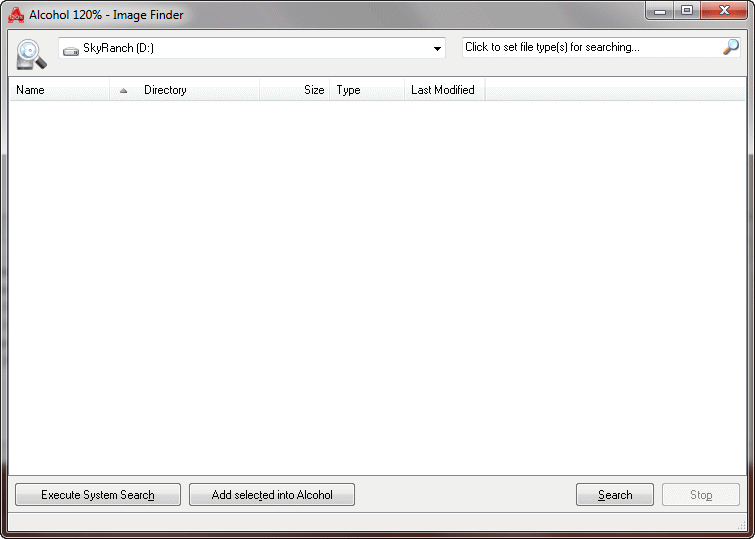
Task: Sort by the Size column header
Action: coord(295,90)
